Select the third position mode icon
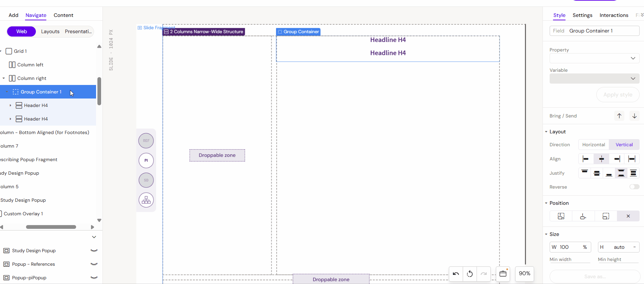 click(x=606, y=216)
